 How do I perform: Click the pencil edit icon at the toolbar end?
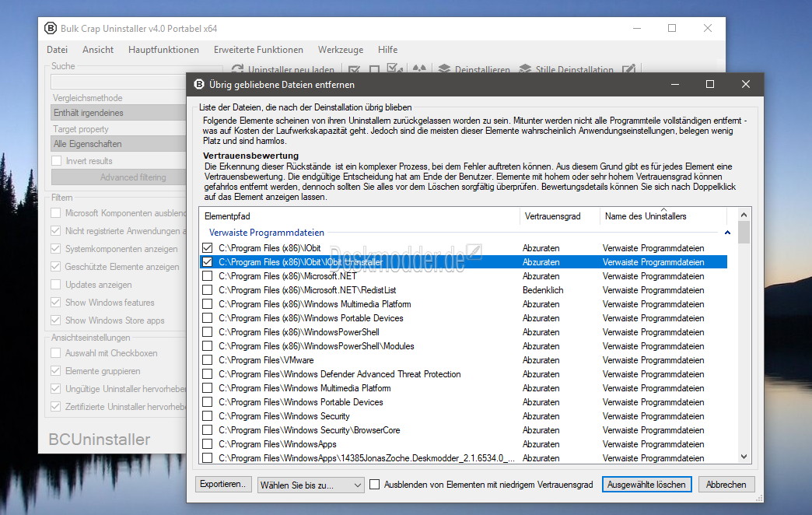point(628,68)
